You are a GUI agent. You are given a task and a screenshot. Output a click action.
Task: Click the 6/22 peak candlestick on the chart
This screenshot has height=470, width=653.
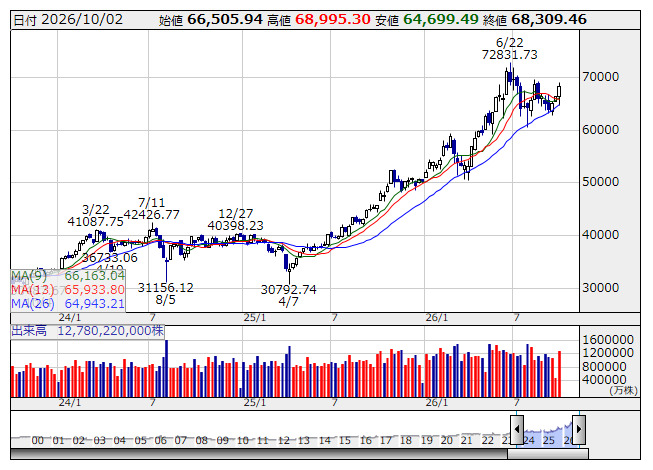pyautogui.click(x=510, y=76)
